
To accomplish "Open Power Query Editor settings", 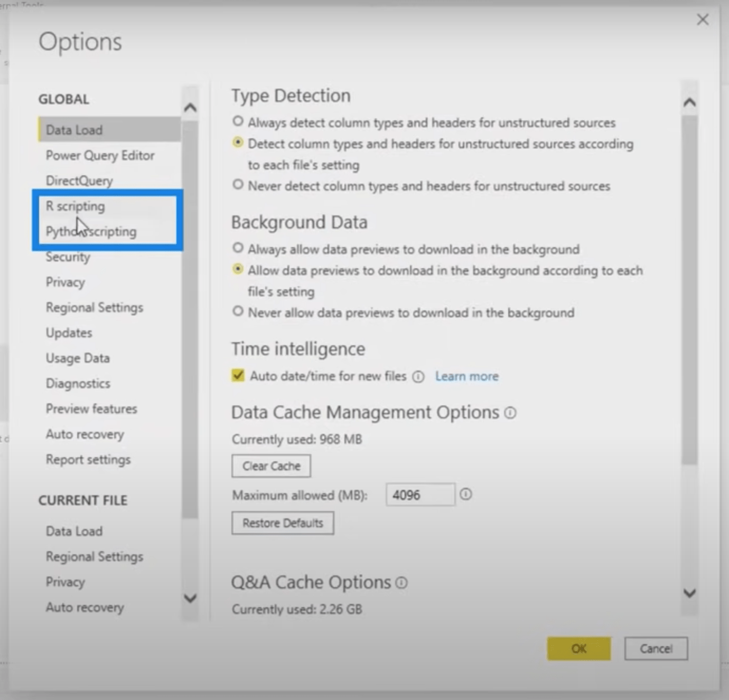I will (100, 155).
